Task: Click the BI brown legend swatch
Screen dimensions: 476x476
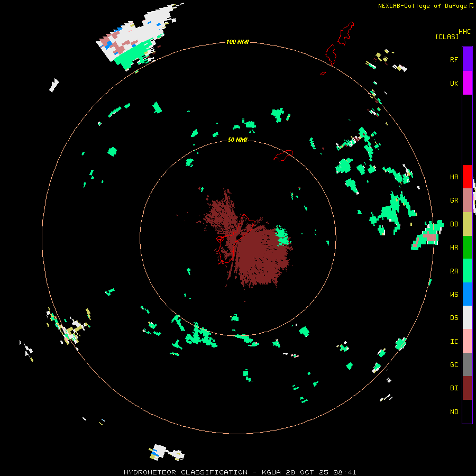Action: click(467, 388)
